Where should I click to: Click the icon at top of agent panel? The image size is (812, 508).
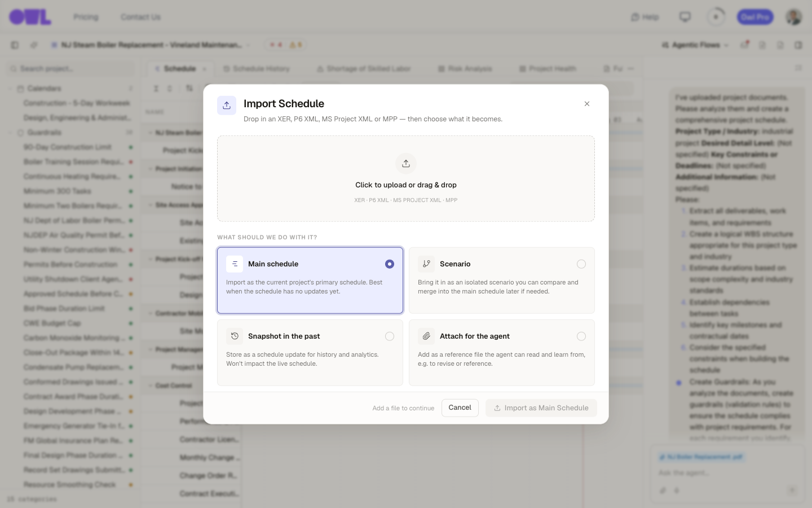tap(798, 68)
